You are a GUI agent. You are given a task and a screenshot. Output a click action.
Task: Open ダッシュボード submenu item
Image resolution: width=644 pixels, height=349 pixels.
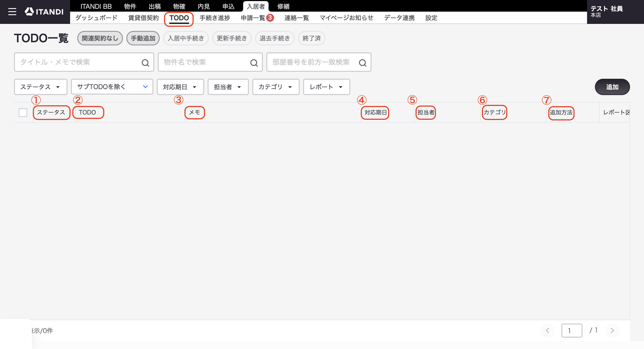tap(96, 18)
